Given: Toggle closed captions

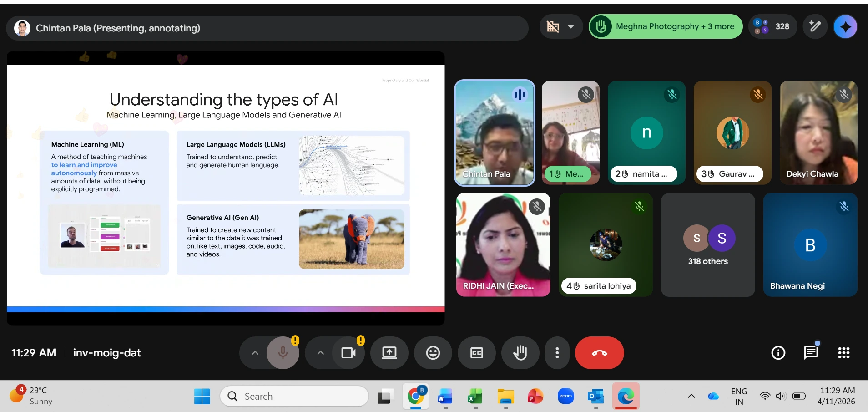Looking at the screenshot, I should point(476,353).
